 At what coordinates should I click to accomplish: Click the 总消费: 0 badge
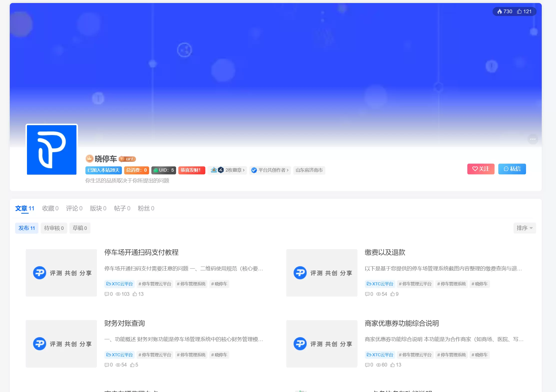136,170
